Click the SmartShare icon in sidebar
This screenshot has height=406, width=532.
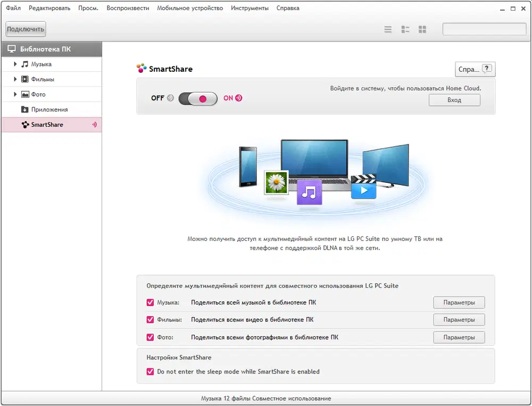tap(25, 125)
